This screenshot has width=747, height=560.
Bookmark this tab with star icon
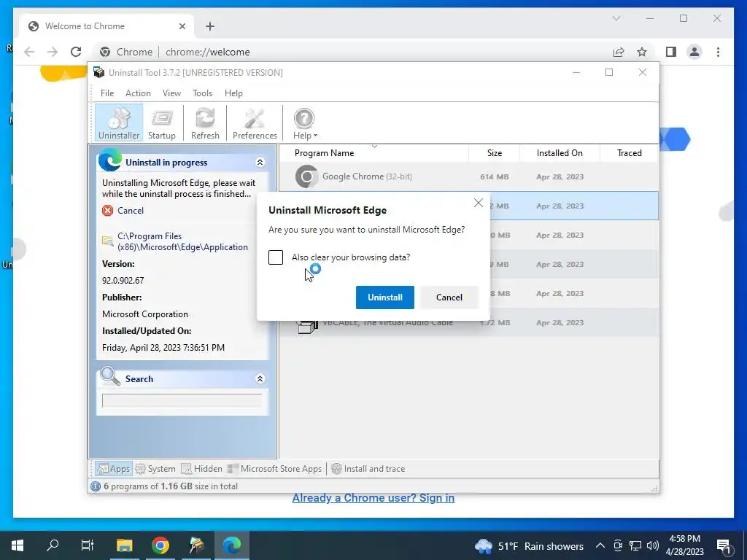(642, 52)
